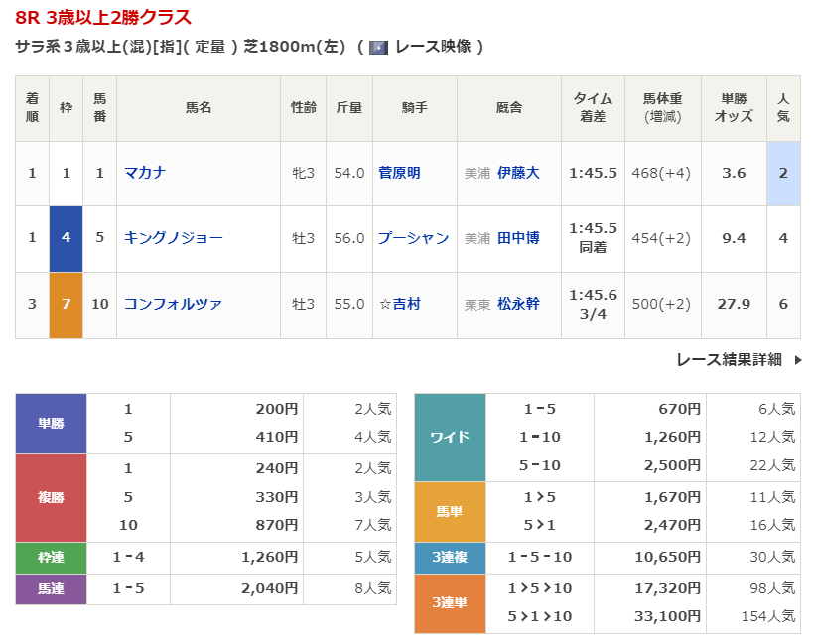815x644 pixels.
Task: Open trainer 田中博 link
Action: (x=518, y=238)
